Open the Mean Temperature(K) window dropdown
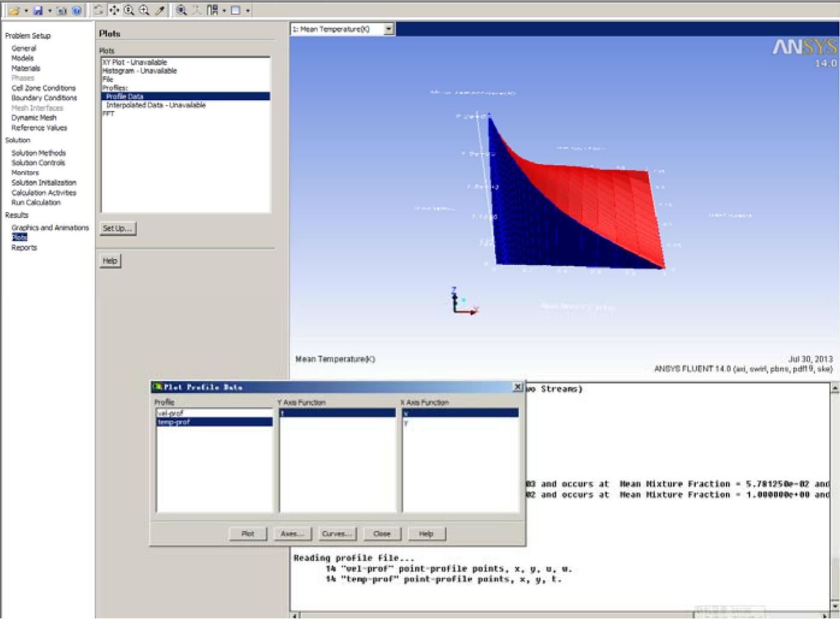The width and height of the screenshot is (840, 619). click(389, 29)
